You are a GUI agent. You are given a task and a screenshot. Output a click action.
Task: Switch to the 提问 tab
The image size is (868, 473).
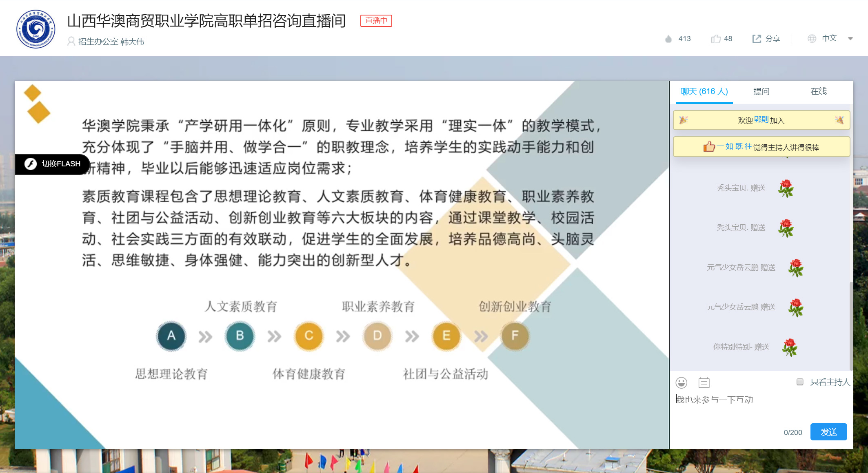761,92
